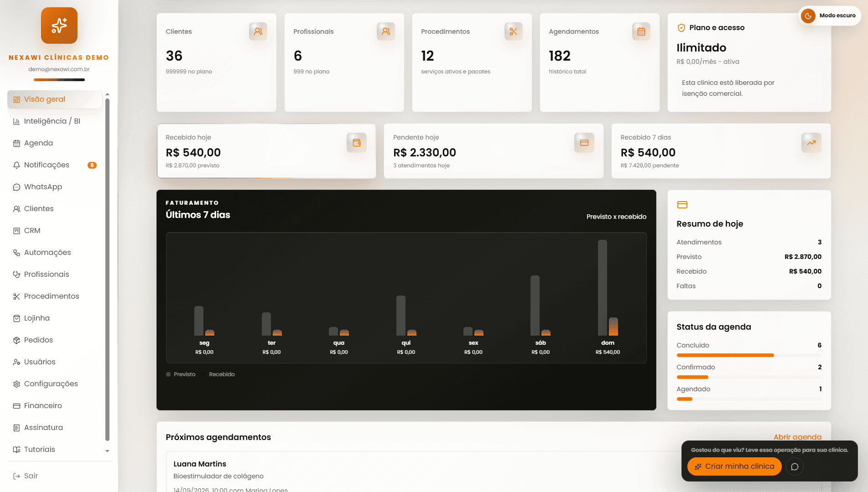
Task: Click the Confirmado progress bar
Action: point(749,377)
